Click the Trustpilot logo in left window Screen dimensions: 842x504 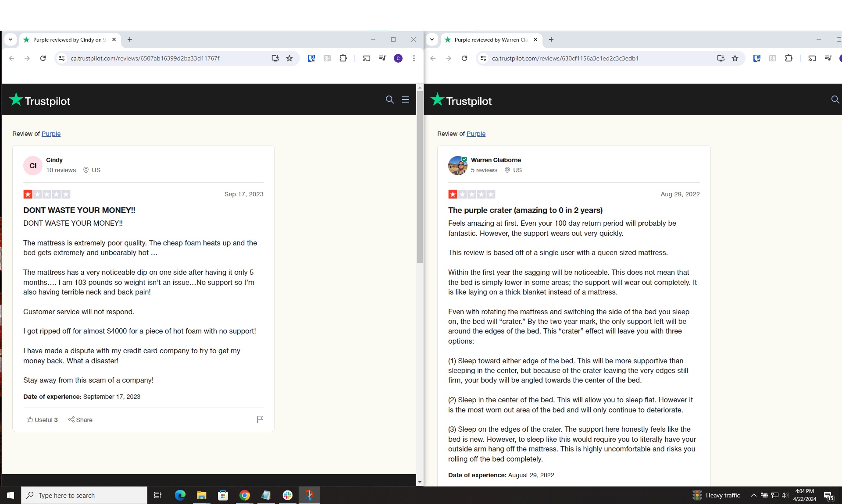(40, 100)
